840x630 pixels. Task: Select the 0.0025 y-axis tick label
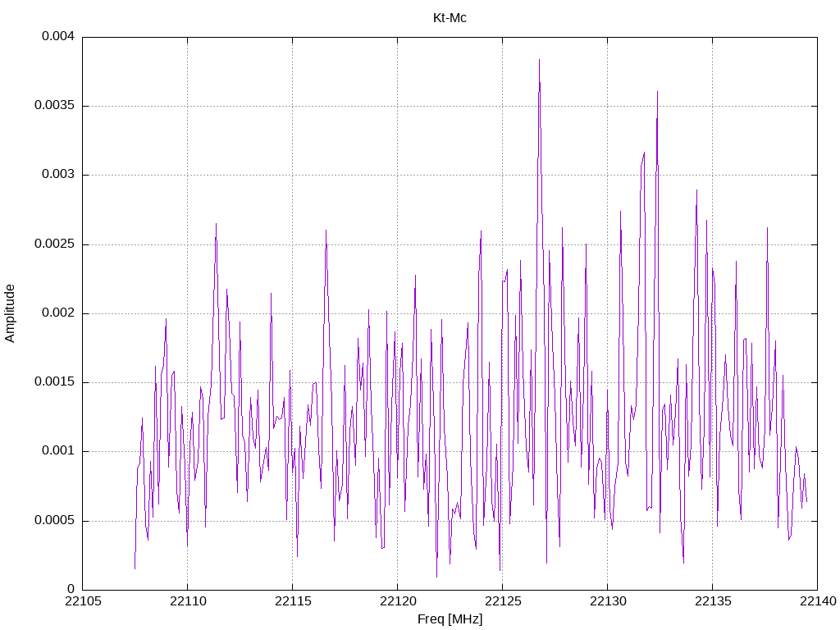[x=54, y=244]
